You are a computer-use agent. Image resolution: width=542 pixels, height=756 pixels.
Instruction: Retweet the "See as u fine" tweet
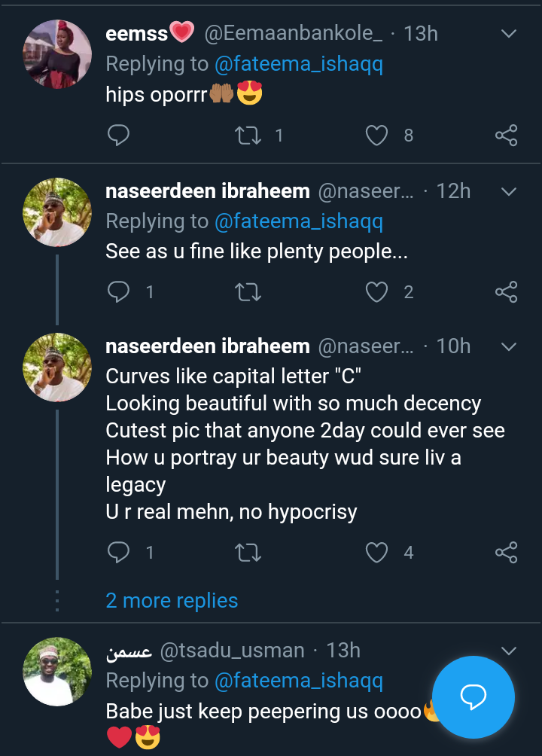pos(247,292)
